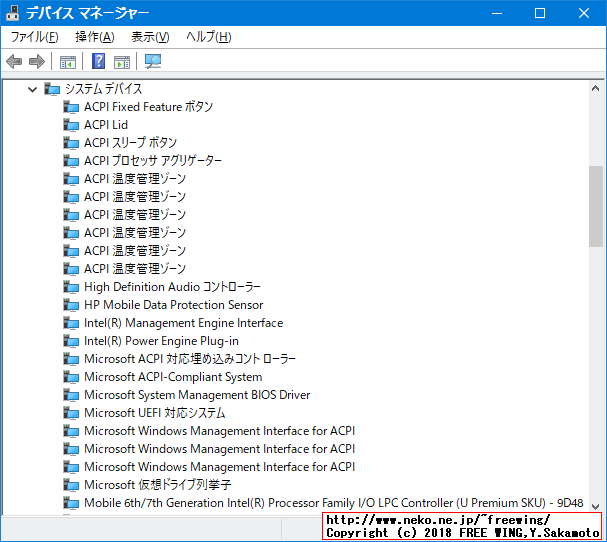Open the blue question mark Help icon

(x=98, y=61)
